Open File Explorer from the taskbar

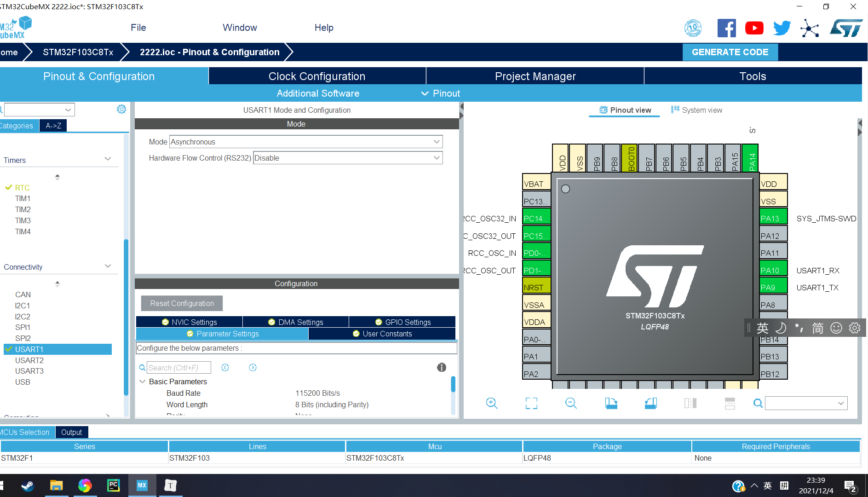56,485
